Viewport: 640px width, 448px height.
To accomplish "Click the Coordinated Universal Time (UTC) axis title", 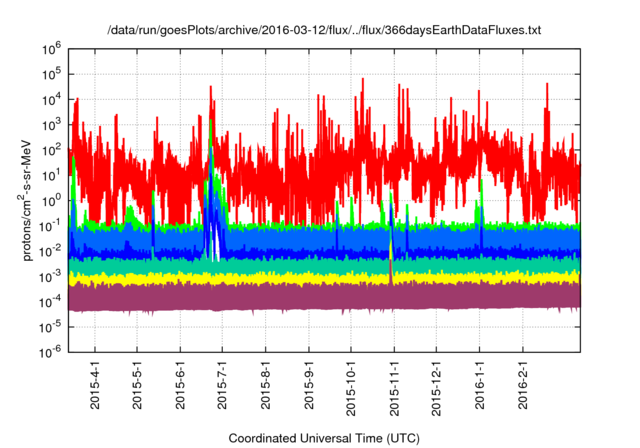I will click(324, 439).
